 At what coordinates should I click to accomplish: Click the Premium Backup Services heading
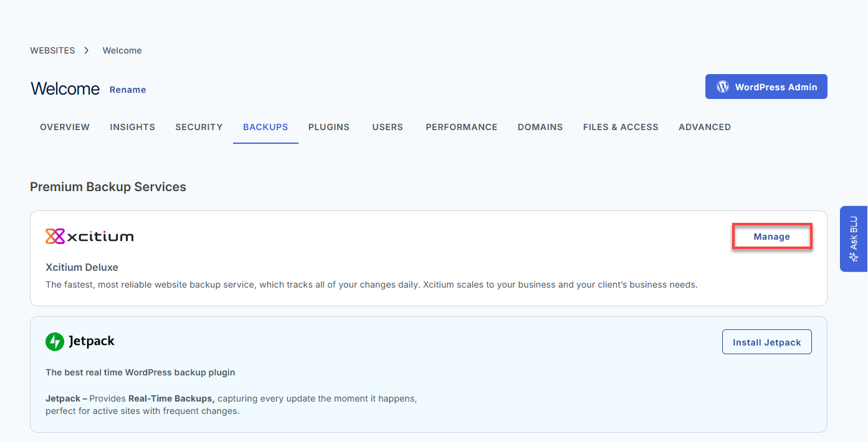coord(108,187)
